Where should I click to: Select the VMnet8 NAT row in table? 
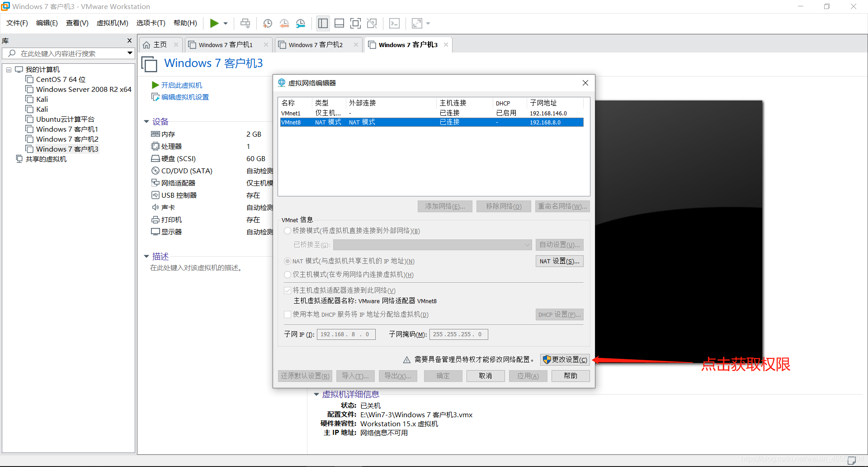pos(432,122)
